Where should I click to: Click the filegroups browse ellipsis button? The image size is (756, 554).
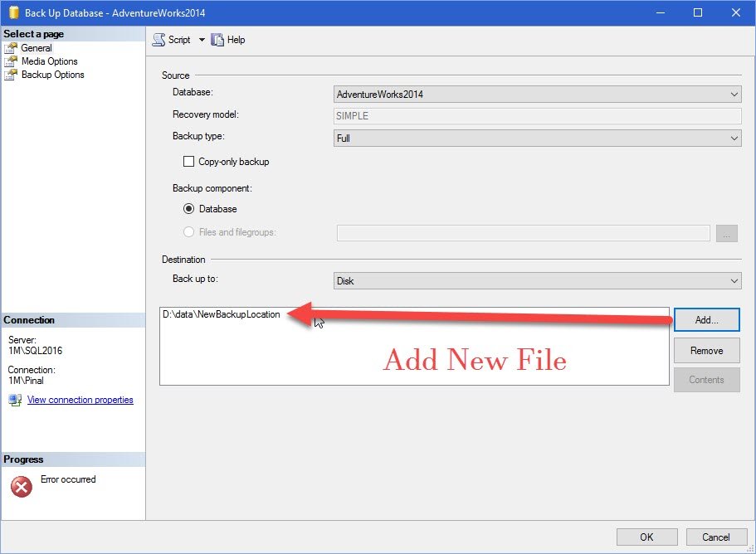click(727, 233)
